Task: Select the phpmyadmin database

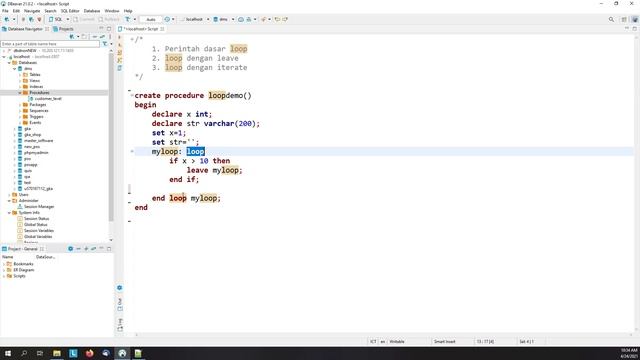Action: click(36, 153)
